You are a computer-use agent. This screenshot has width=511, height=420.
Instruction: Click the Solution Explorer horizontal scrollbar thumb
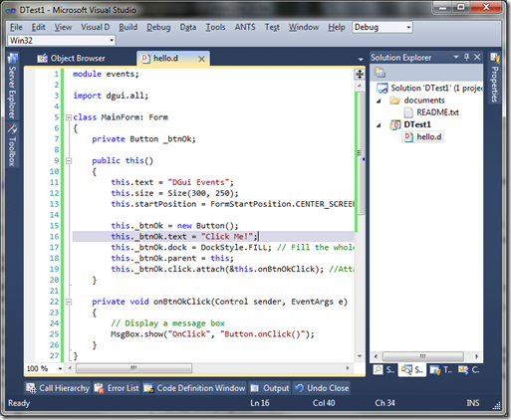click(x=423, y=356)
